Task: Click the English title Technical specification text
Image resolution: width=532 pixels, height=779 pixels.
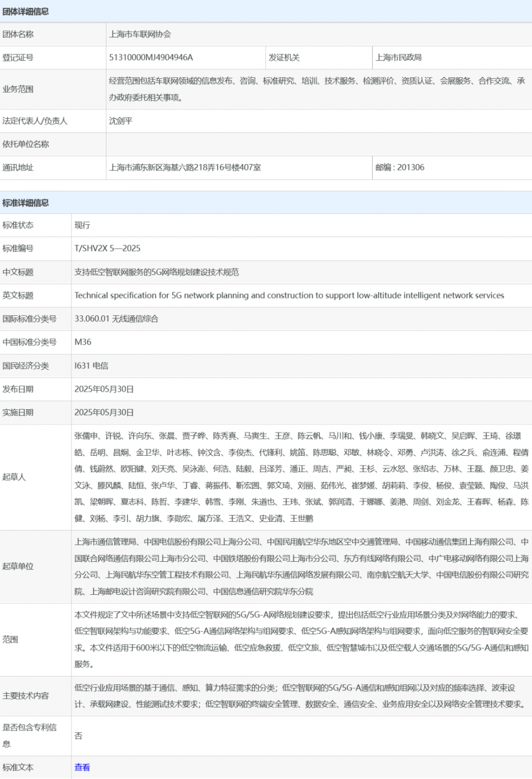Action: pyautogui.click(x=289, y=296)
